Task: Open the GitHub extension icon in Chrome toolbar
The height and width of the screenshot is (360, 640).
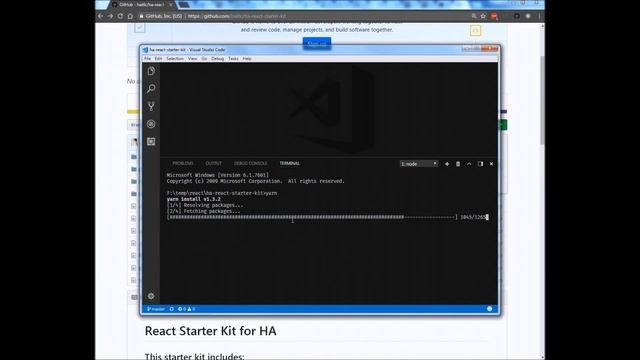Action: [517, 16]
